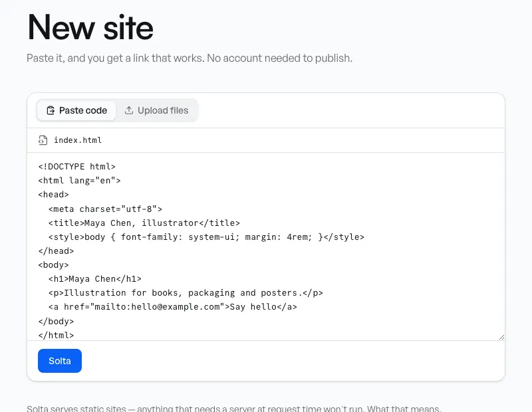This screenshot has height=412, width=532.
Task: Click the meta charset="utf-8" line
Action: click(105, 209)
